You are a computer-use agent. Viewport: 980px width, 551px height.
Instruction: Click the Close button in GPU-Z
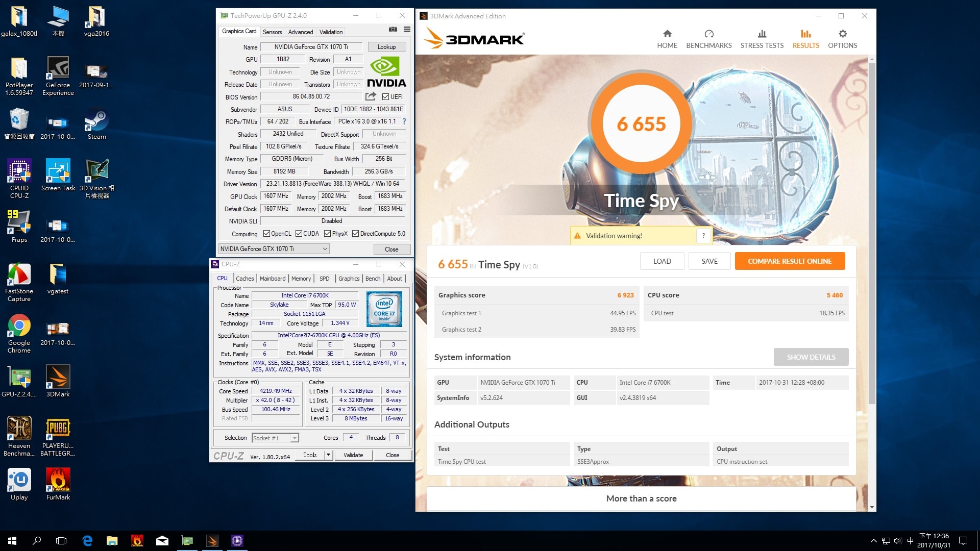coord(391,249)
